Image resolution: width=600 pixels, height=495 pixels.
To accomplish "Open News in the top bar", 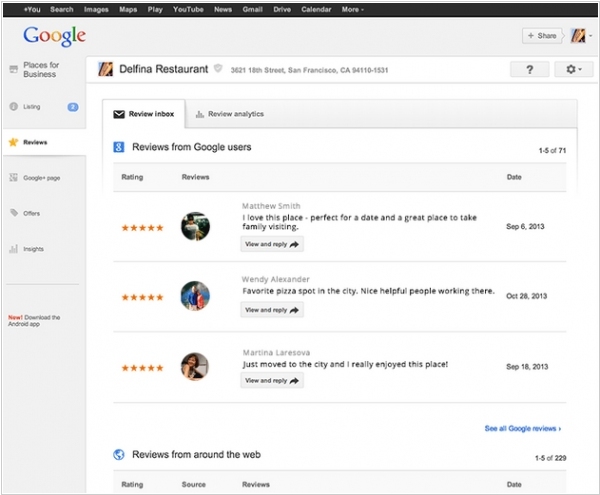I will (x=223, y=10).
